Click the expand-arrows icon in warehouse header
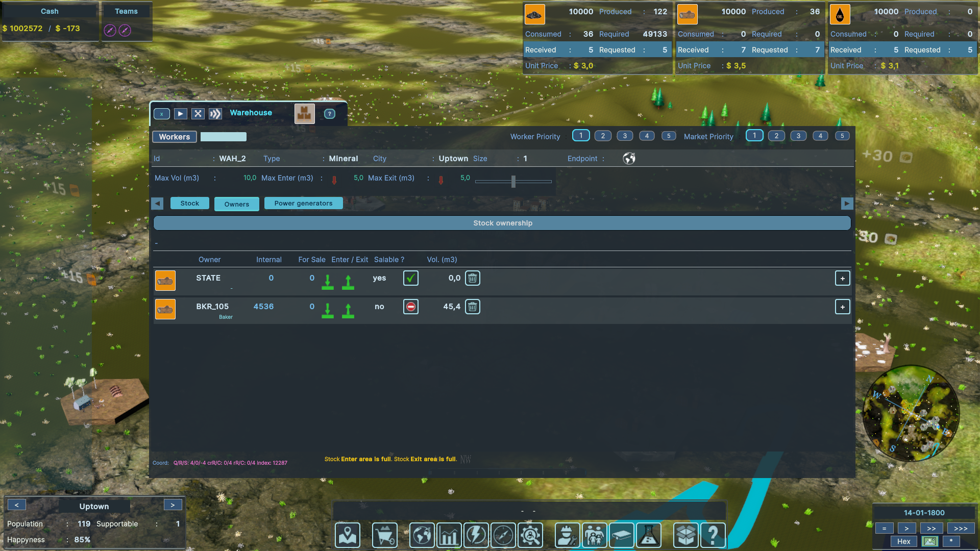Screen dimensions: 980x551 (x=198, y=114)
